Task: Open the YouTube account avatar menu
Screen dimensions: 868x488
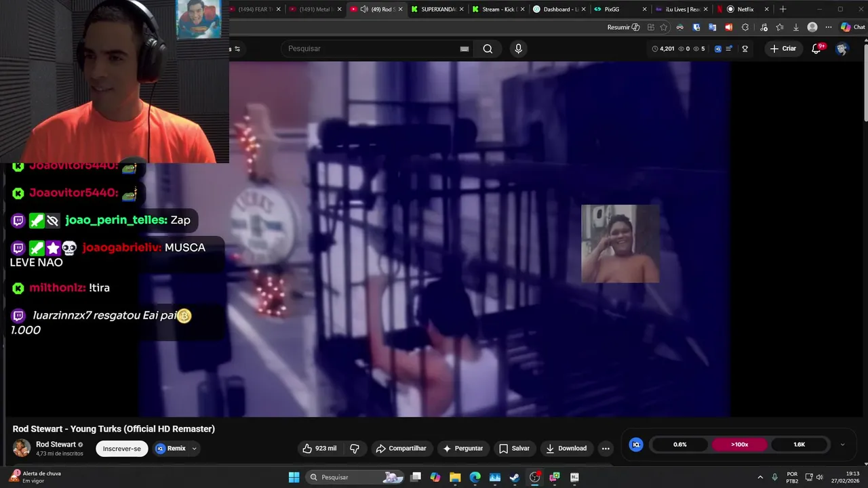Action: (x=842, y=49)
